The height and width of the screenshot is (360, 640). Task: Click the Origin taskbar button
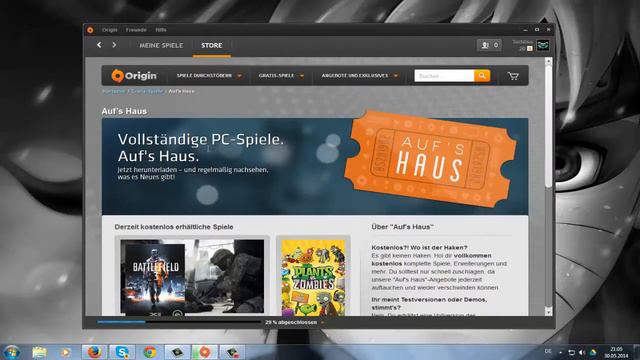click(204, 352)
